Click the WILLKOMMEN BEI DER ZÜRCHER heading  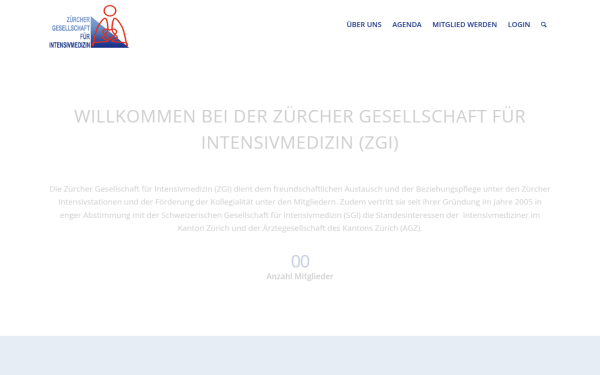point(300,129)
